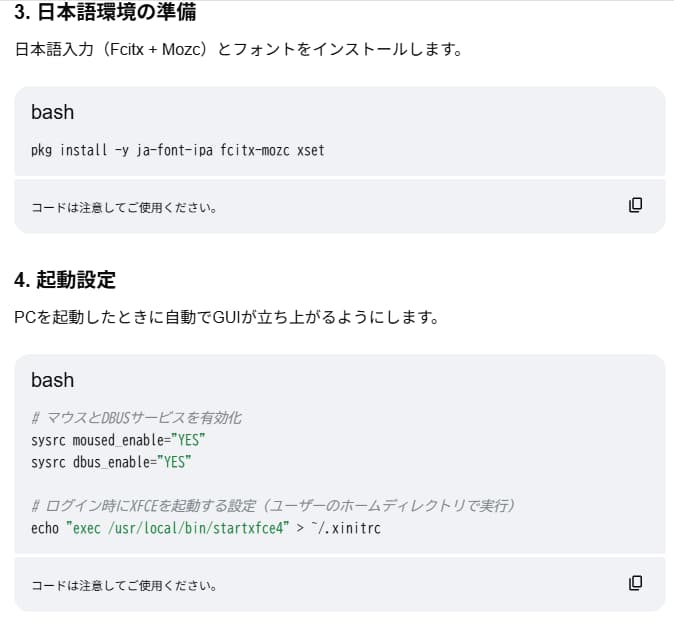Click xset at the command's end

(311, 150)
